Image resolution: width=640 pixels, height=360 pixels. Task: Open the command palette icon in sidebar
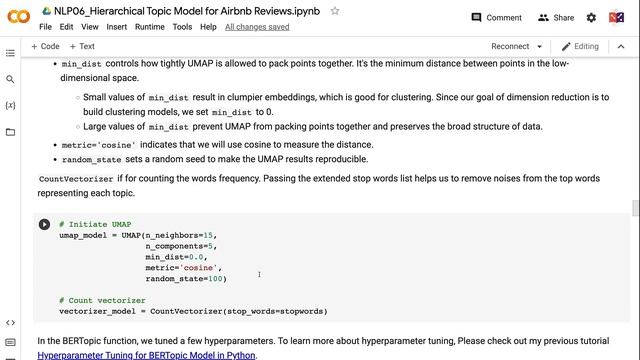(x=10, y=342)
